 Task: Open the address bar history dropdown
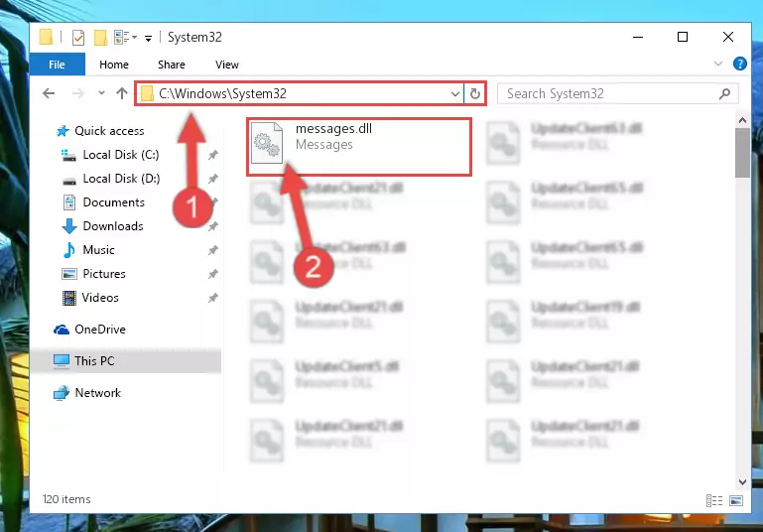coord(455,93)
